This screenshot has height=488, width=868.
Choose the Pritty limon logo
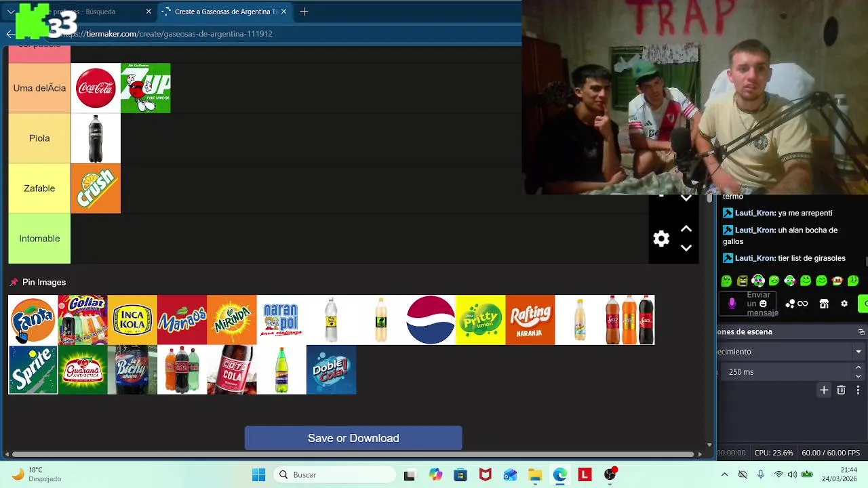pyautogui.click(x=480, y=320)
